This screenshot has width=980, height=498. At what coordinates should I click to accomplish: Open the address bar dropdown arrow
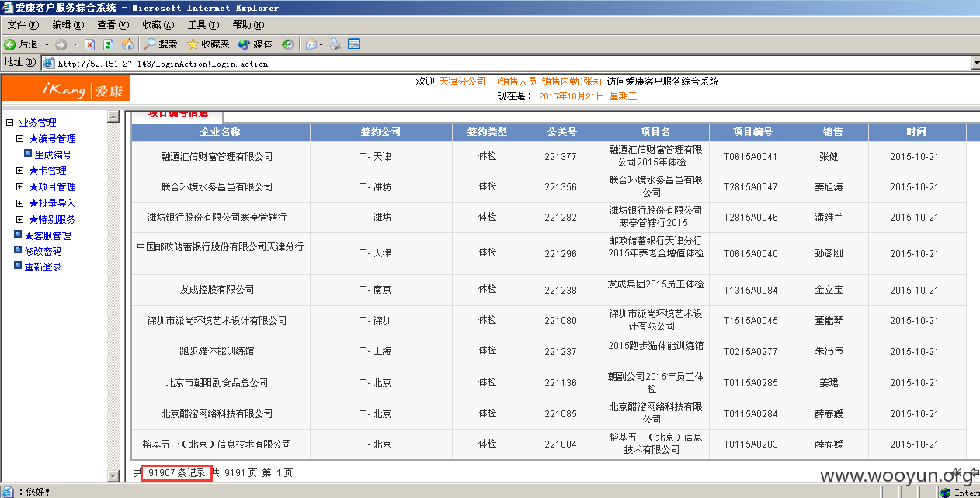(x=975, y=63)
